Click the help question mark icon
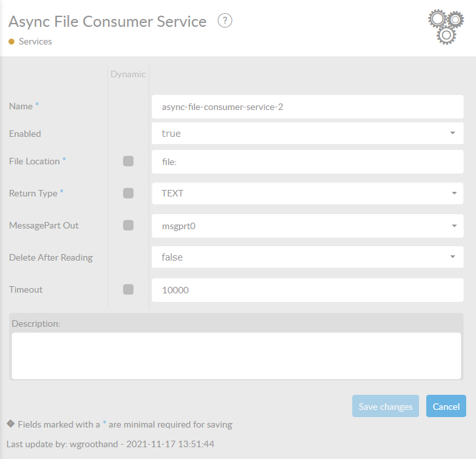476x459 pixels. [225, 21]
